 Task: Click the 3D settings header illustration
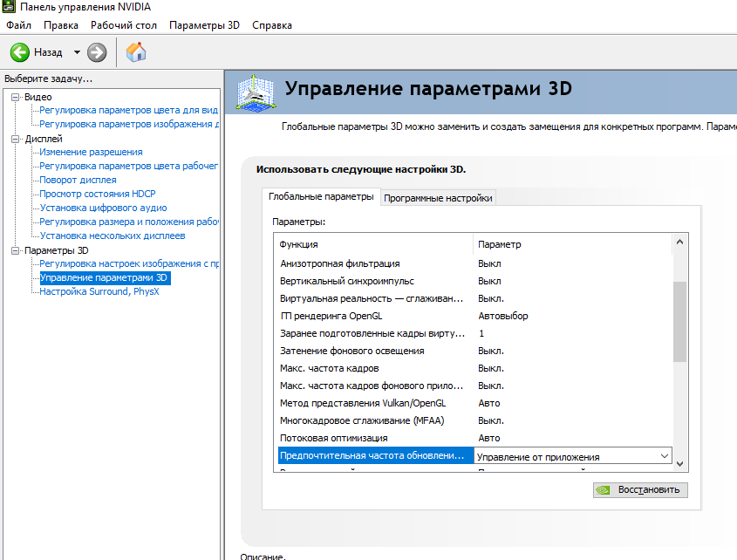255,92
